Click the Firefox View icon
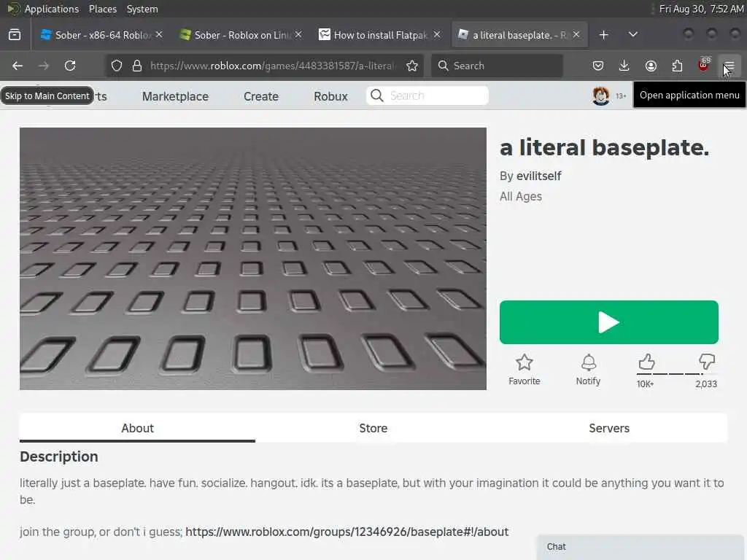747x560 pixels. click(x=15, y=35)
